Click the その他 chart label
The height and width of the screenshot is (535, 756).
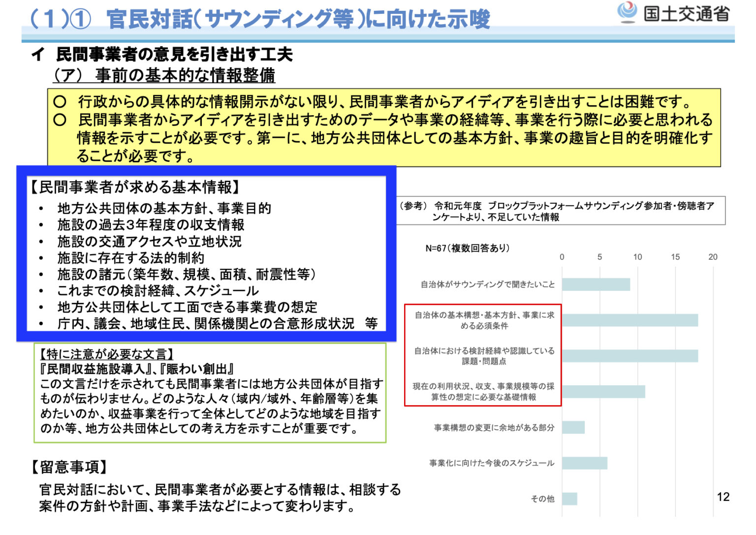coord(542,499)
